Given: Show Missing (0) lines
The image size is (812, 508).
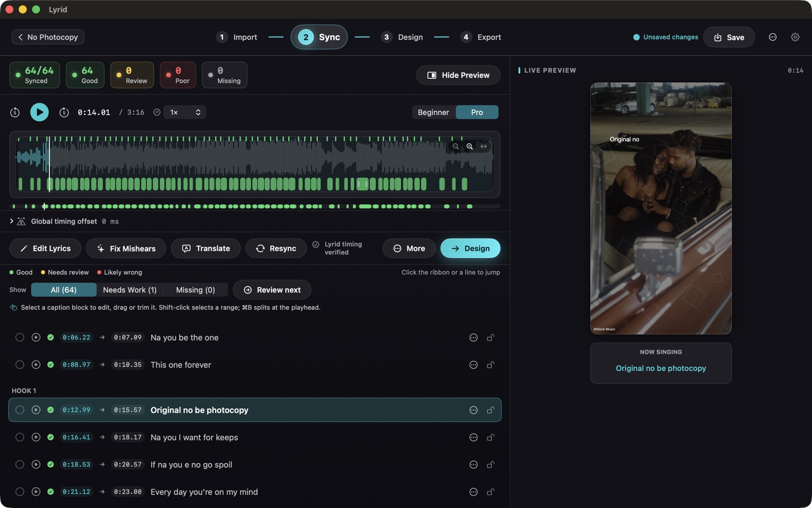Looking at the screenshot, I should coord(195,290).
